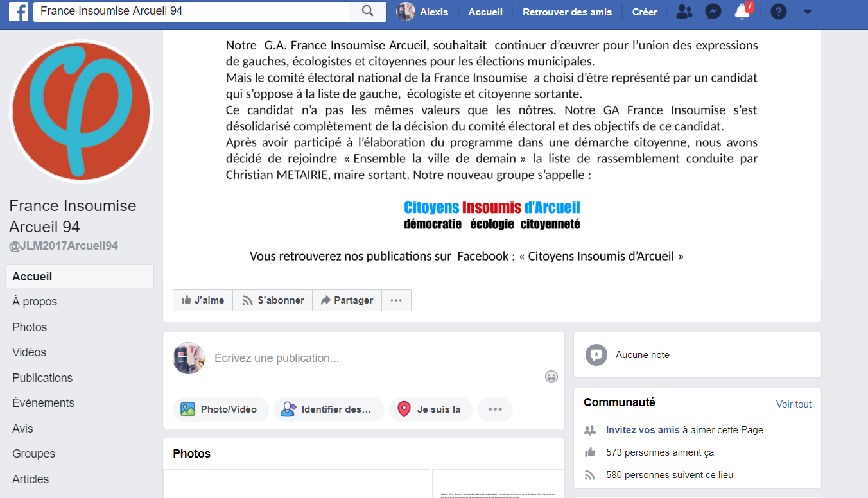Click the friends icon beside Invitez vos amis
Viewport: 868px width, 498px height.
pyautogui.click(x=590, y=430)
